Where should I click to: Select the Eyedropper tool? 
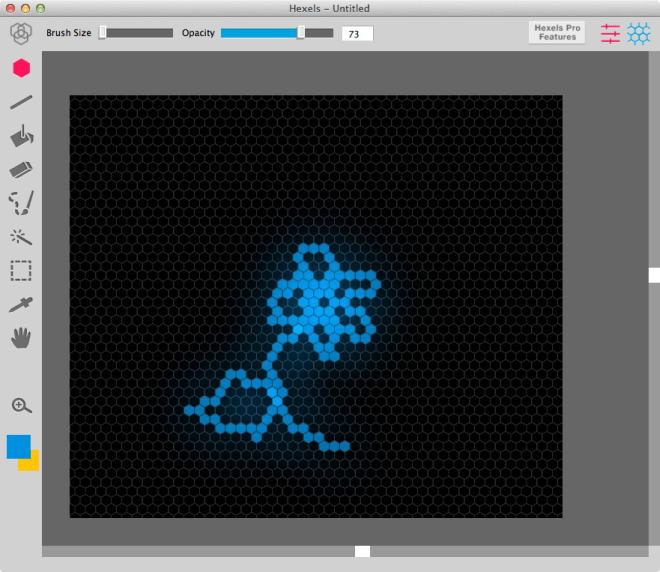pos(21,305)
